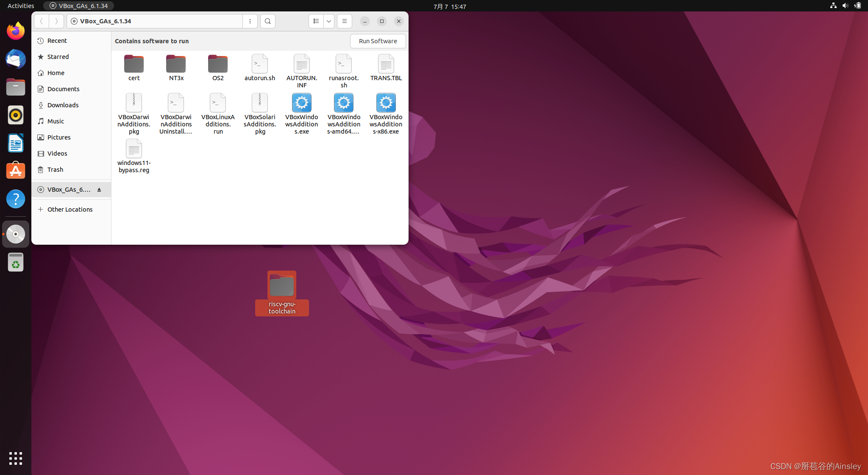Launch Firefox from the dock
The height and width of the screenshot is (475, 868).
coord(16,31)
